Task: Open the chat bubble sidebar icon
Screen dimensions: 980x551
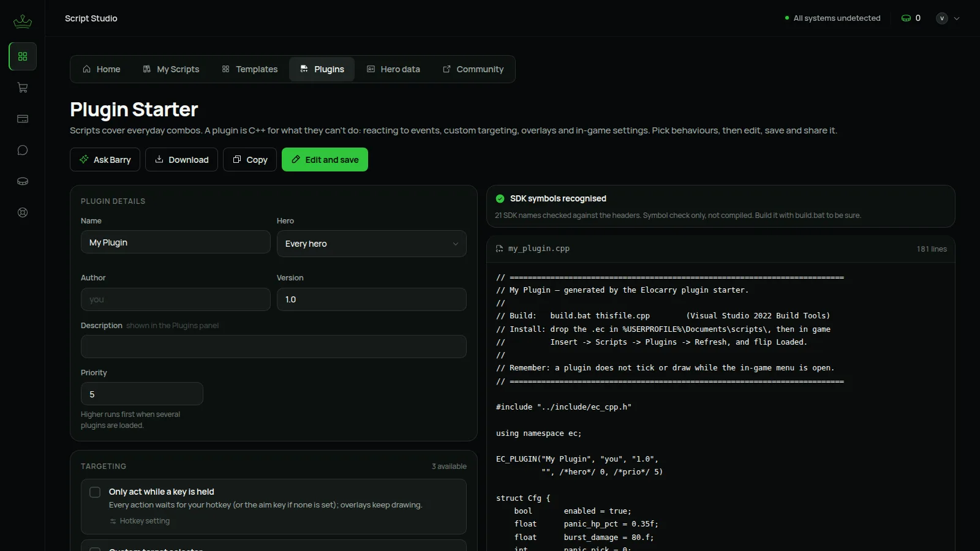Action: pos(23,150)
